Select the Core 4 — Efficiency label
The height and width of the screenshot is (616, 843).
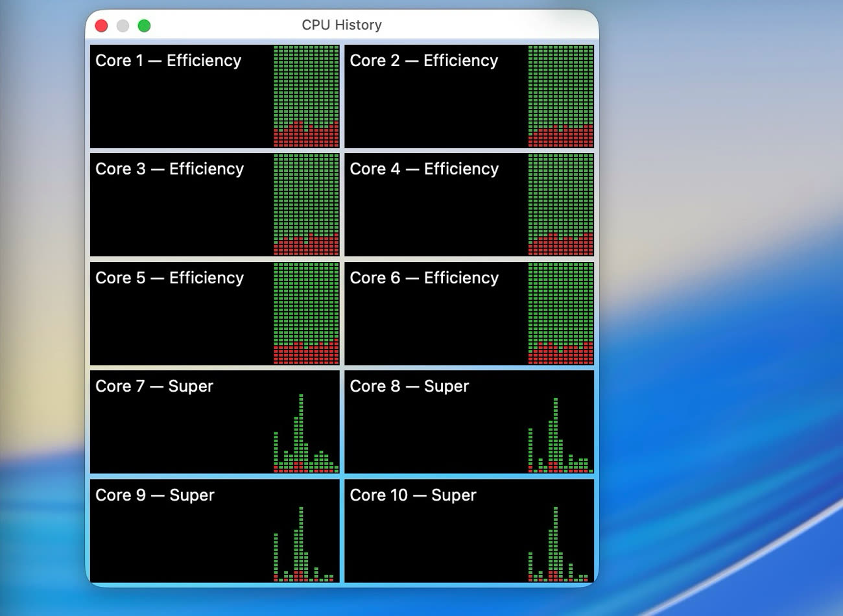tap(424, 169)
